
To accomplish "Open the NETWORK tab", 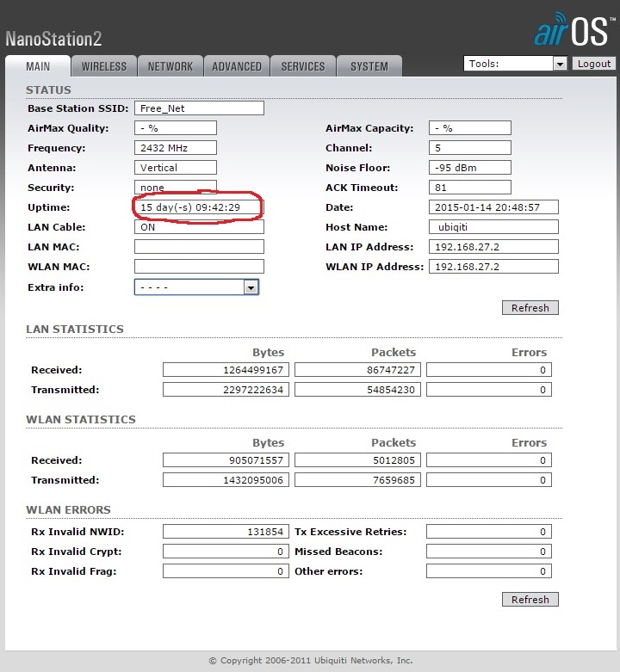I will click(x=170, y=66).
